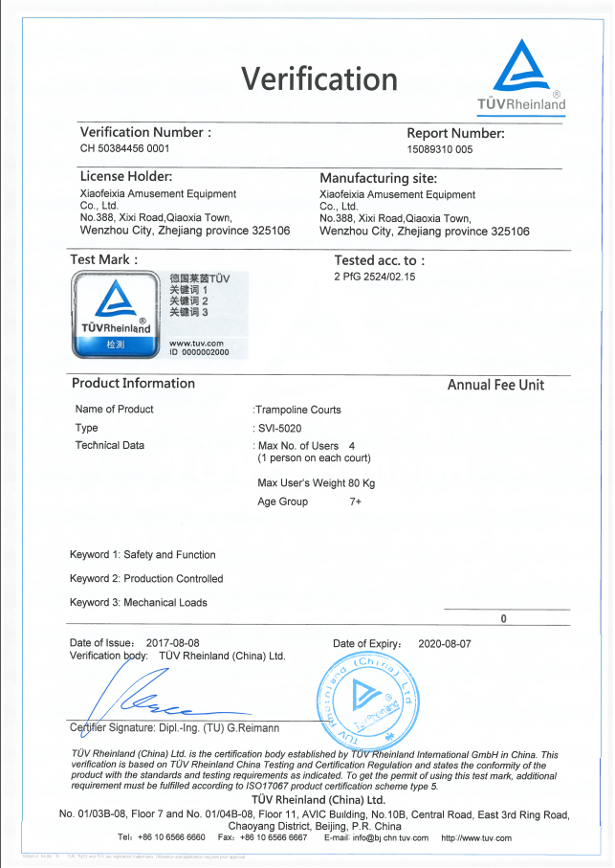Click the Chinese keyword text beside test mark
615x868 pixels.
pos(199,295)
